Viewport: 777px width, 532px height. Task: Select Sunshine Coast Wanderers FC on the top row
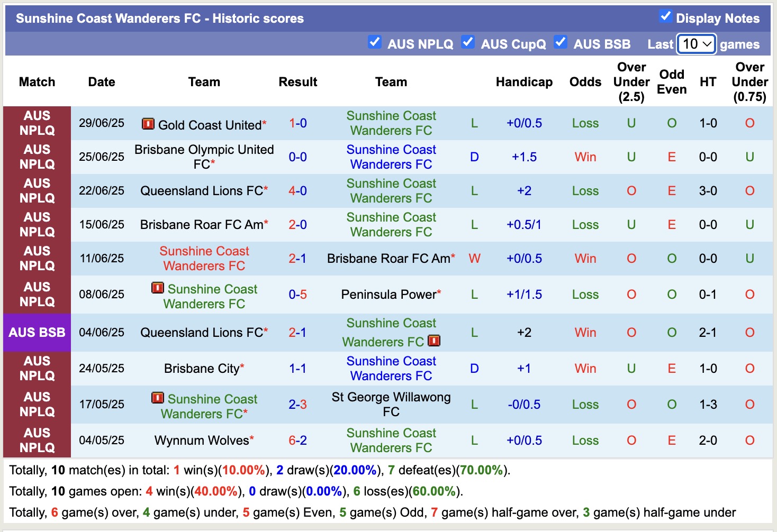tap(391, 123)
